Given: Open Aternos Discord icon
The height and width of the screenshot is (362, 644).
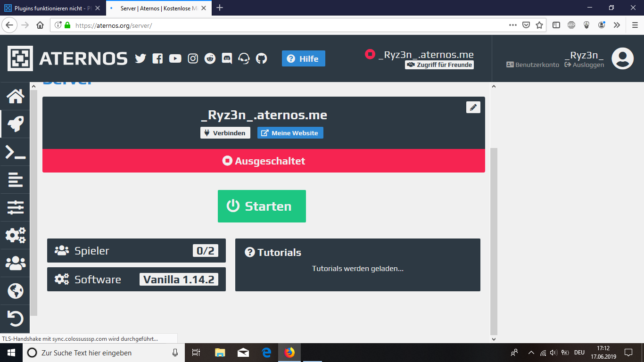Looking at the screenshot, I should pyautogui.click(x=227, y=58).
